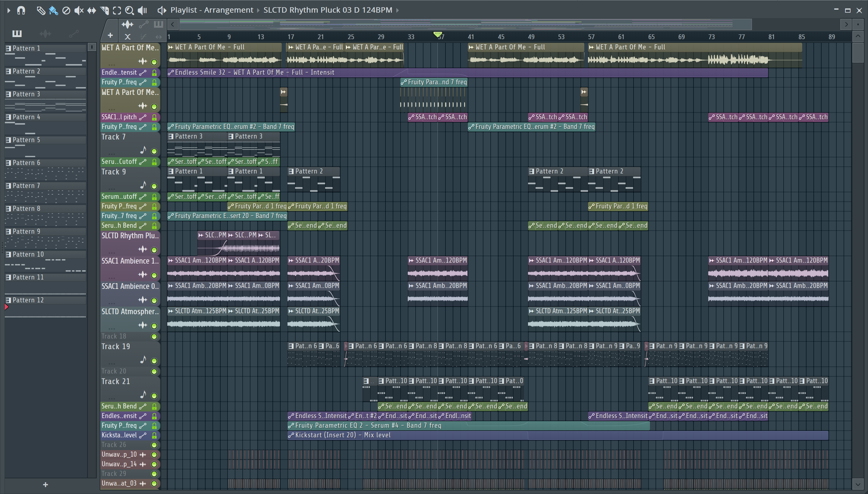Select the Draw pencil tool

[x=41, y=11]
